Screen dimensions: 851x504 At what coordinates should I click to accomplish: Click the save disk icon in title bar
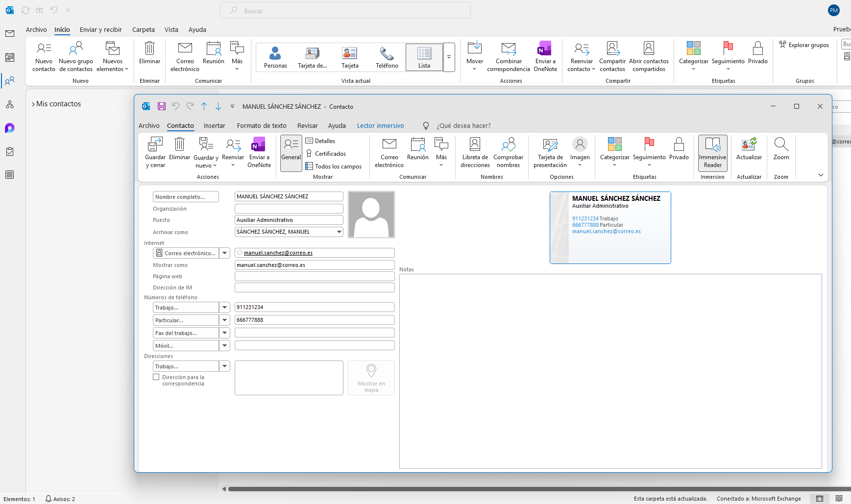click(x=162, y=106)
